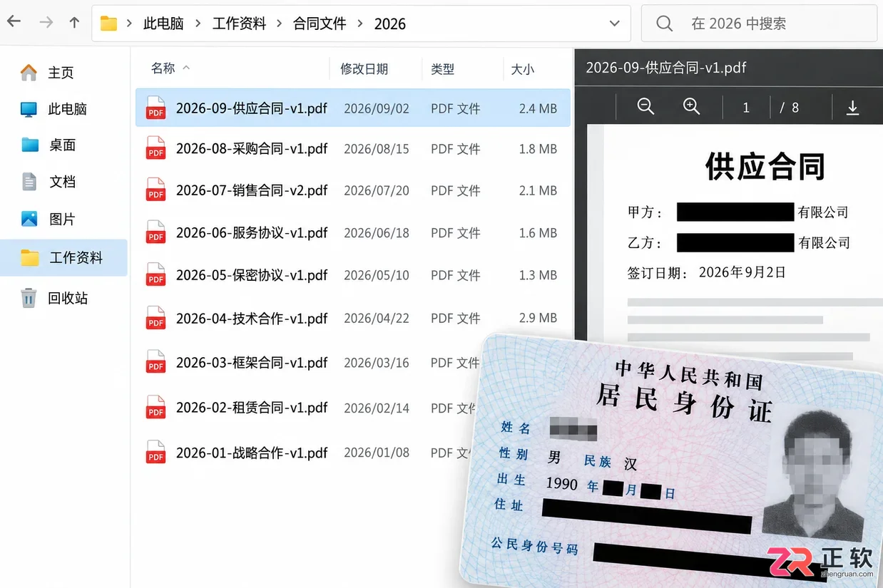Expand the address bar history dropdown
The image size is (883, 588).
(614, 24)
